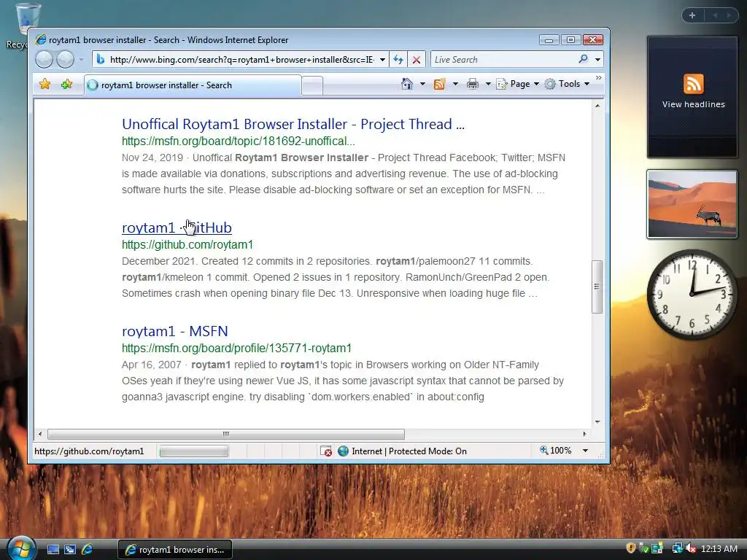Click the vertical scrollbar thumb

coord(597,287)
